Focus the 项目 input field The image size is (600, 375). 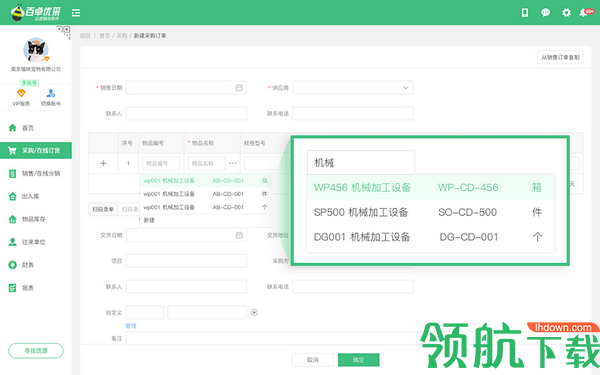pyautogui.click(x=186, y=261)
